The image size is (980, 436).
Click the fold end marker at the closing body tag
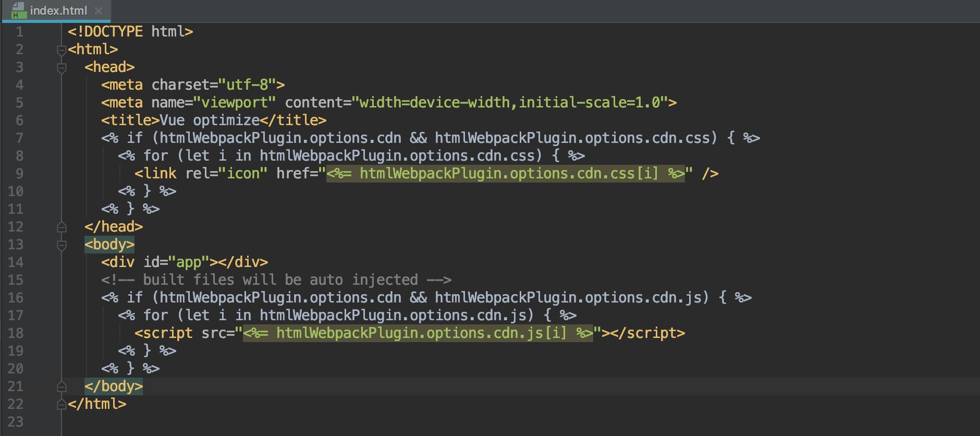pyautogui.click(x=62, y=386)
